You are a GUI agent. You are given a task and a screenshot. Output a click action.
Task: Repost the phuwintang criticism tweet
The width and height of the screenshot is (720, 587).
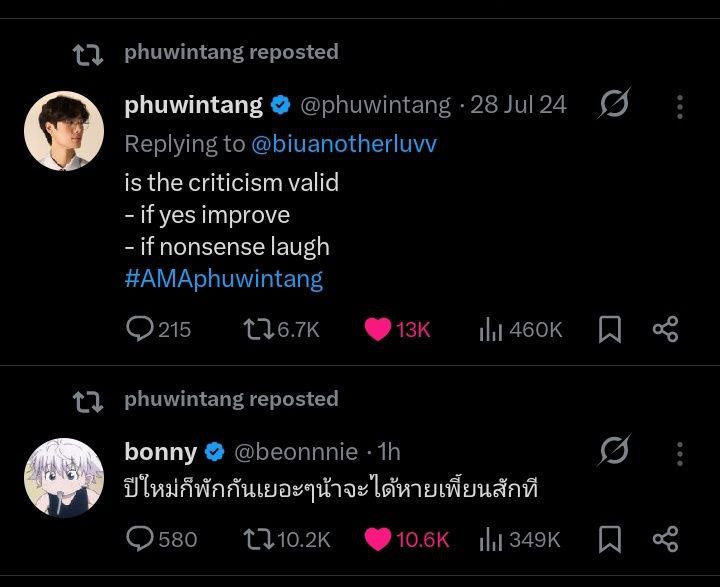(x=259, y=329)
